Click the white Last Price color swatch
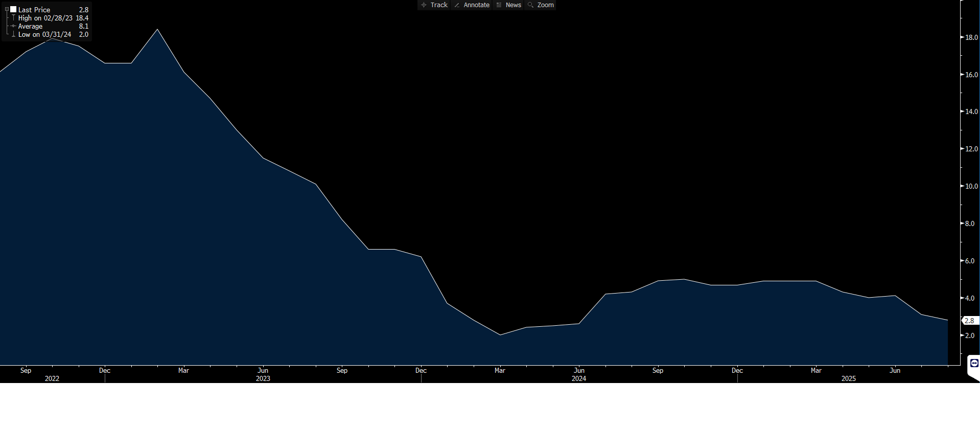Image resolution: width=980 pixels, height=427 pixels. point(13,10)
